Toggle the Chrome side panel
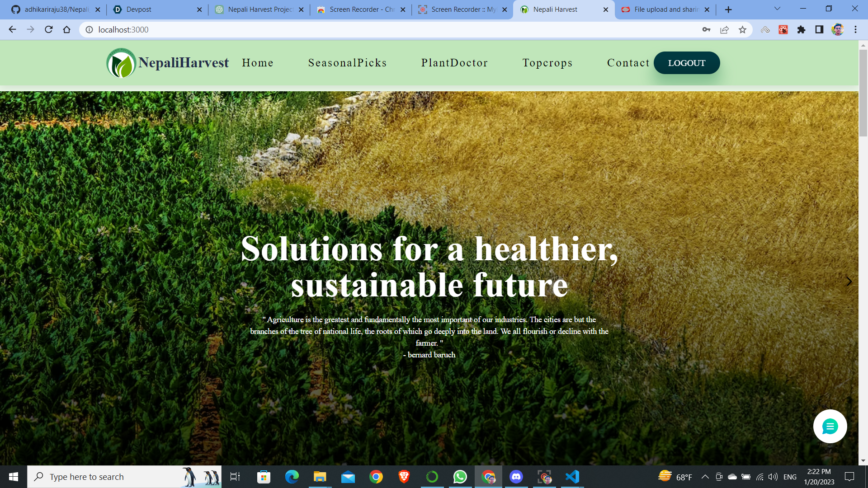Screen dimensions: 868x488 point(819,30)
